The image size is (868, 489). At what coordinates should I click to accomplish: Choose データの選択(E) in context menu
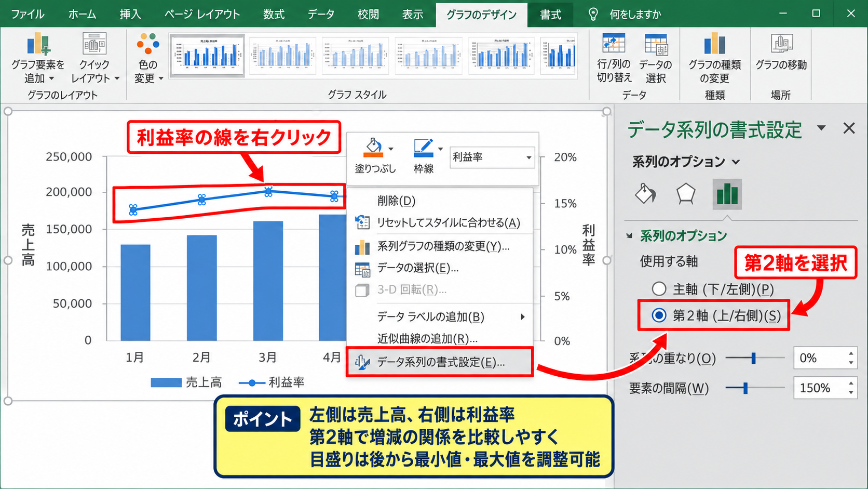click(440, 268)
